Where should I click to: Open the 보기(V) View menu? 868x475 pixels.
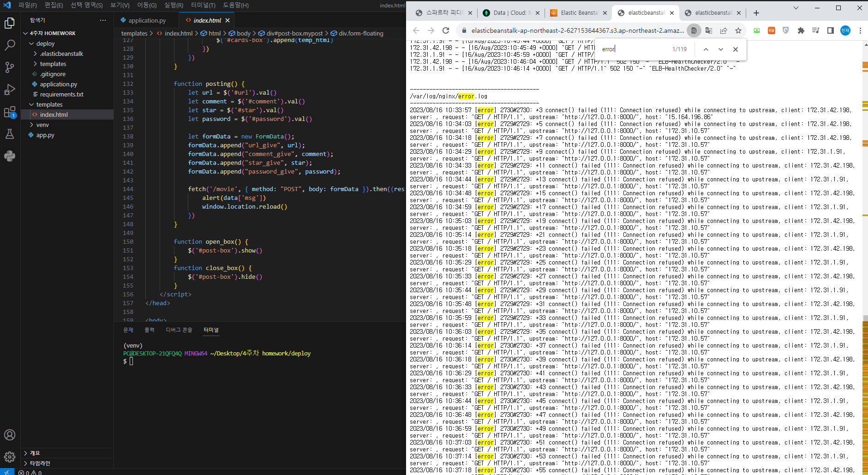point(120,5)
